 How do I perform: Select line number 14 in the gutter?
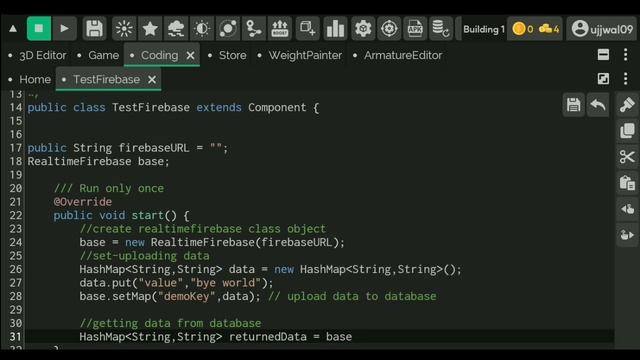[x=16, y=107]
